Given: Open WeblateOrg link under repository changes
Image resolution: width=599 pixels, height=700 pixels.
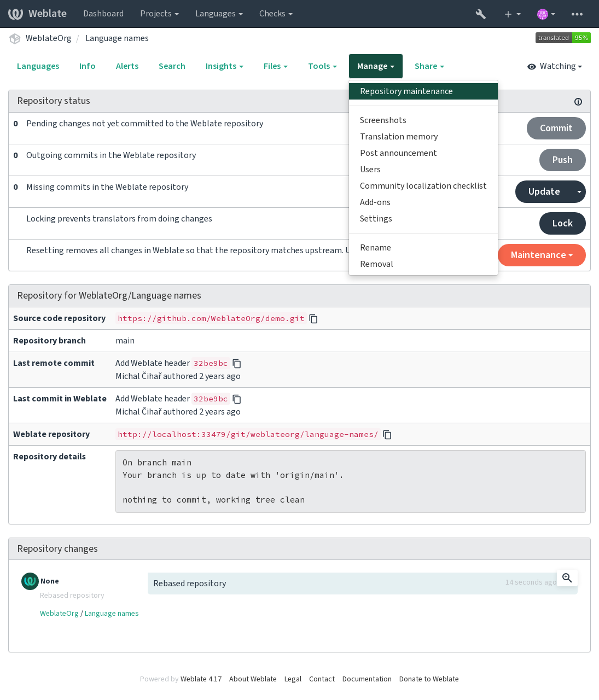Looking at the screenshot, I should [59, 614].
